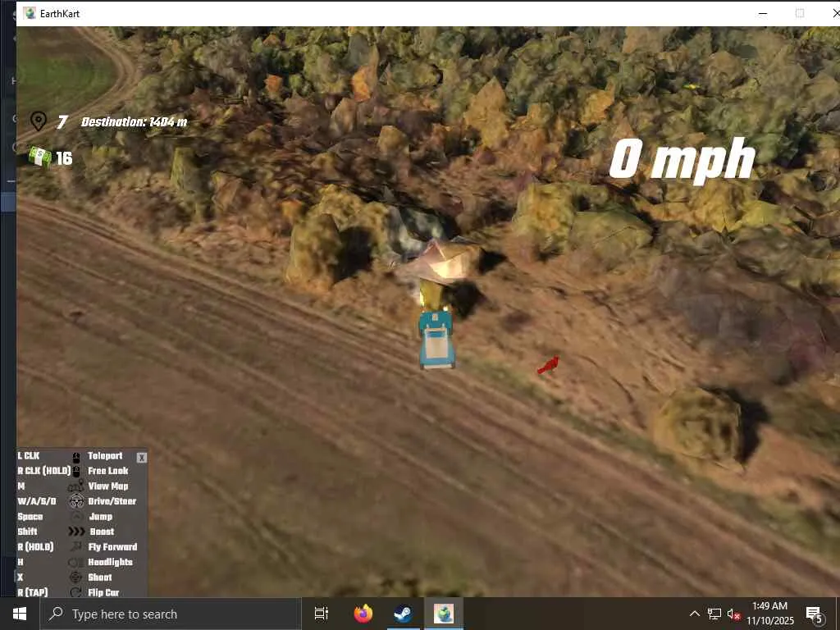Click the money count '16'
The width and height of the screenshot is (840, 630).
pos(64,158)
